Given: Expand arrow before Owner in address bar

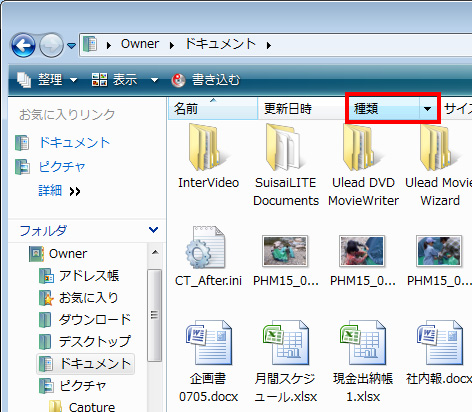Looking at the screenshot, I should pyautogui.click(x=109, y=45).
